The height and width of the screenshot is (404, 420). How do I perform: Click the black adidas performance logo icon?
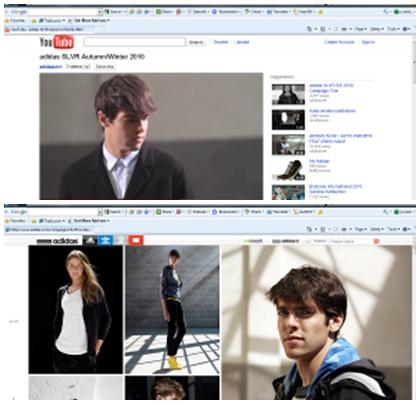[90, 240]
